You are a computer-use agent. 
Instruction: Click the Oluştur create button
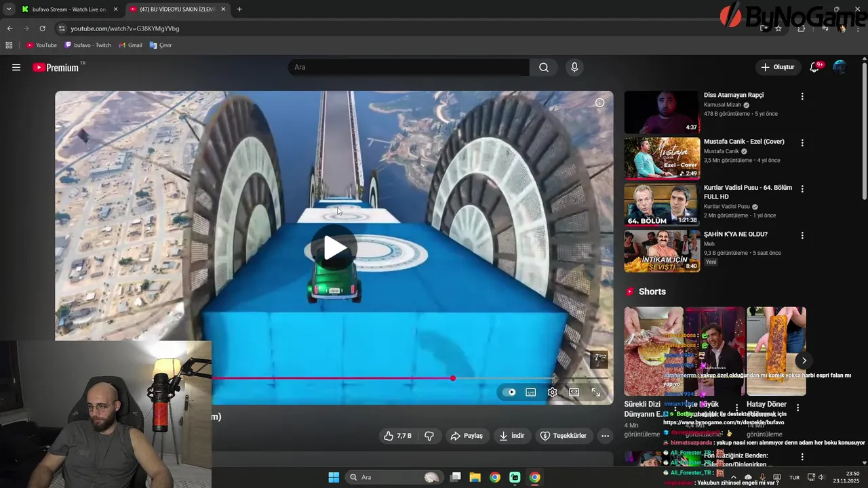pos(777,67)
